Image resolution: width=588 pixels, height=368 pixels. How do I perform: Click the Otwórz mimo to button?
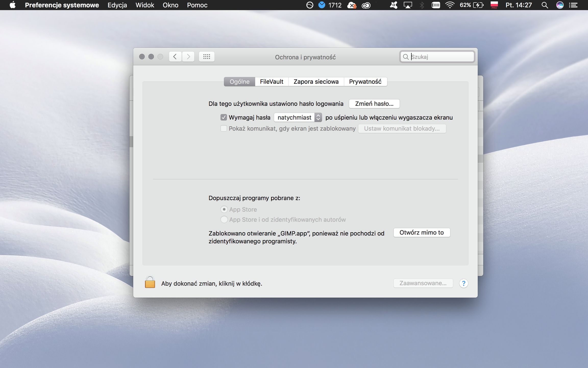click(422, 233)
